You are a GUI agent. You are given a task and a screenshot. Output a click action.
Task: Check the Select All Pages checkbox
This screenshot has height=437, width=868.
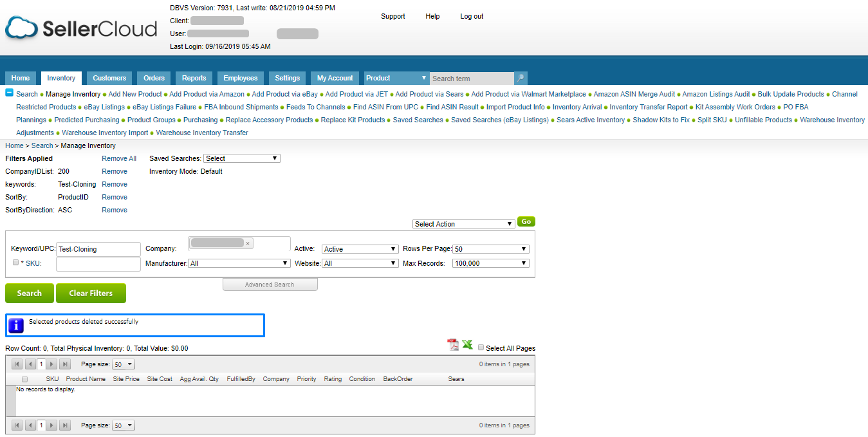pyautogui.click(x=481, y=348)
